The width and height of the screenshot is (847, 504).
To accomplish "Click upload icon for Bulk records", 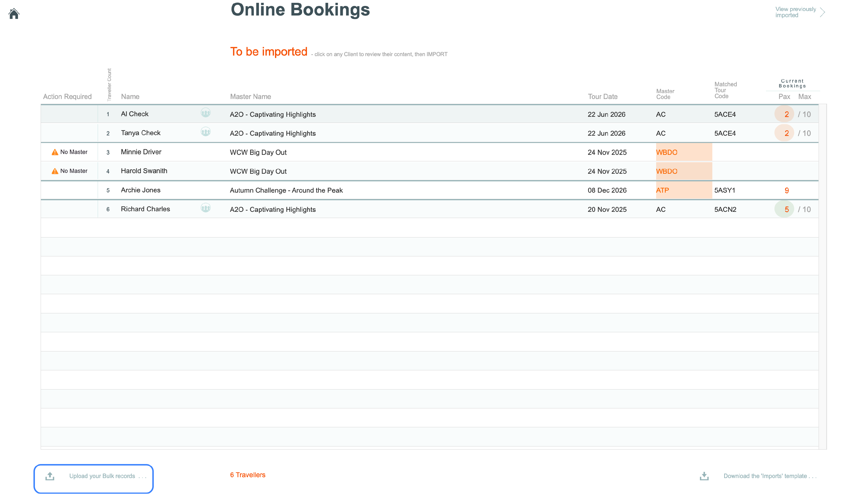I will point(50,476).
